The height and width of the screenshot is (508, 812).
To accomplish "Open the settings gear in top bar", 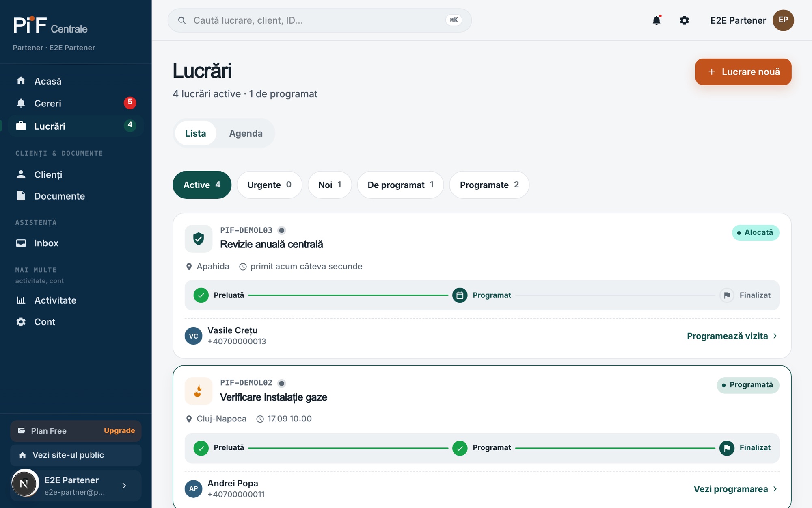I will coord(685,20).
